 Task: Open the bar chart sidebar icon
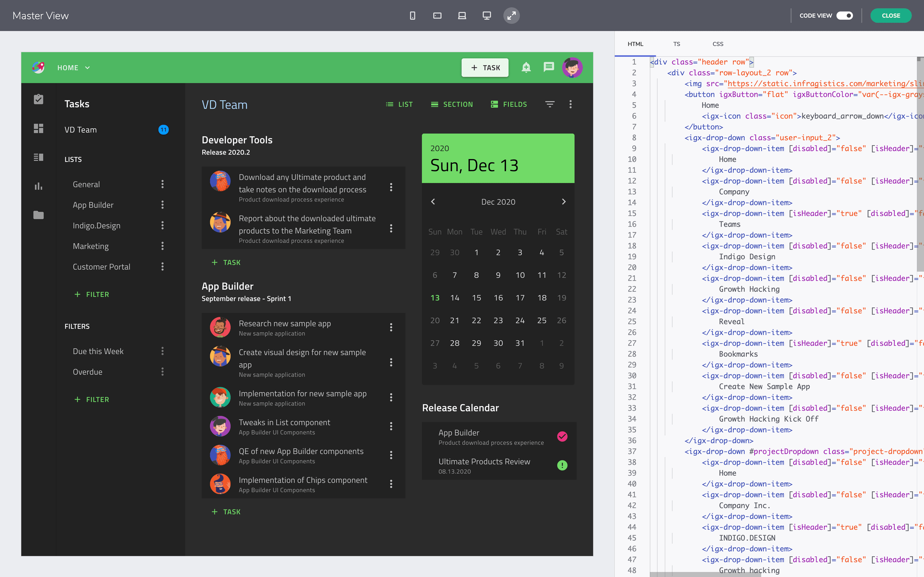tap(38, 186)
